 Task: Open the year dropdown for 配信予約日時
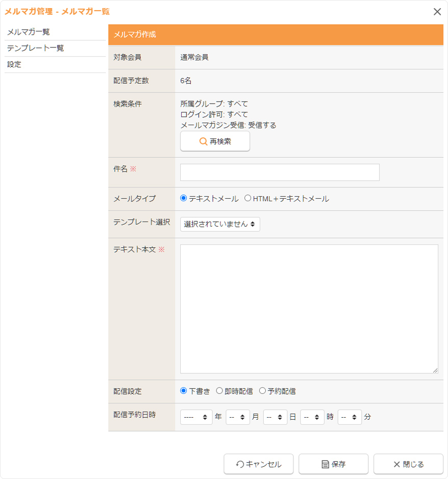click(x=196, y=417)
